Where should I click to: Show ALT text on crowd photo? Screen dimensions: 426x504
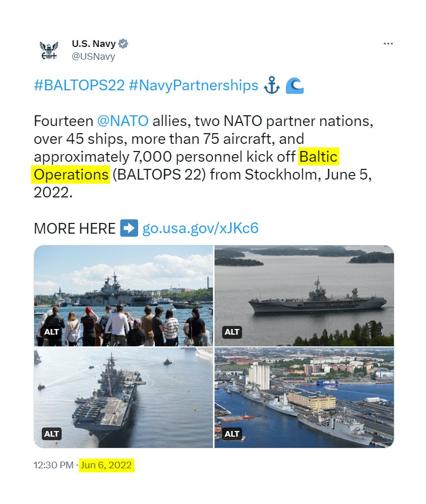[x=51, y=332]
